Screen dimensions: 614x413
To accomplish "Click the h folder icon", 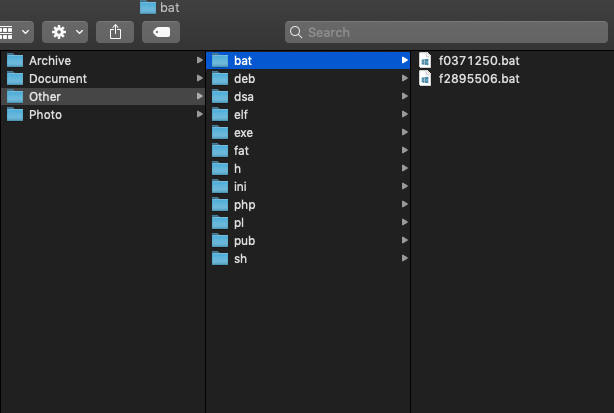I will coord(220,168).
